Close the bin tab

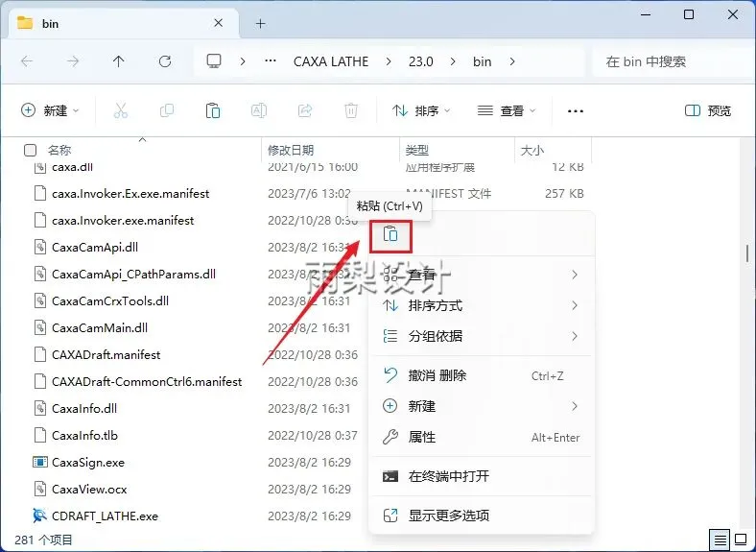219,23
